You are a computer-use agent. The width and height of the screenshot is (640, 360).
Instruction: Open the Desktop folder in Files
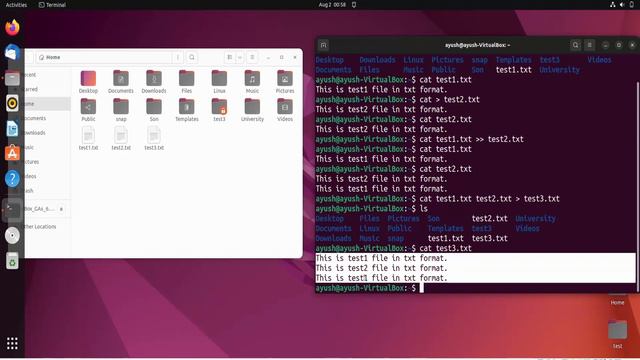(x=88, y=78)
